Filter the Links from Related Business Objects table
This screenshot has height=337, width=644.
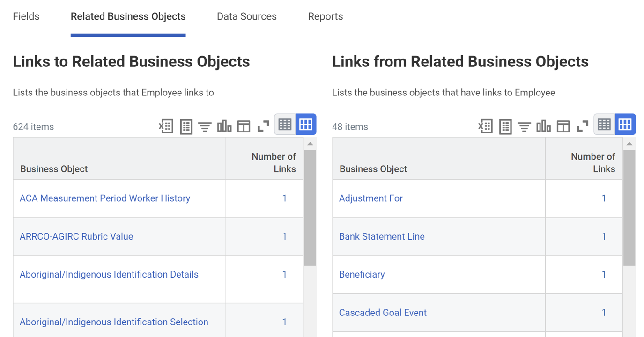click(x=524, y=126)
